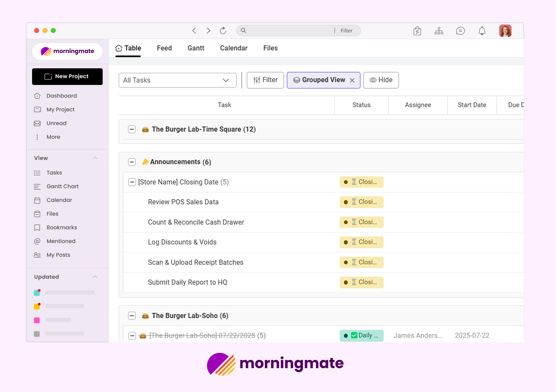Click inside the top search field

point(286,30)
